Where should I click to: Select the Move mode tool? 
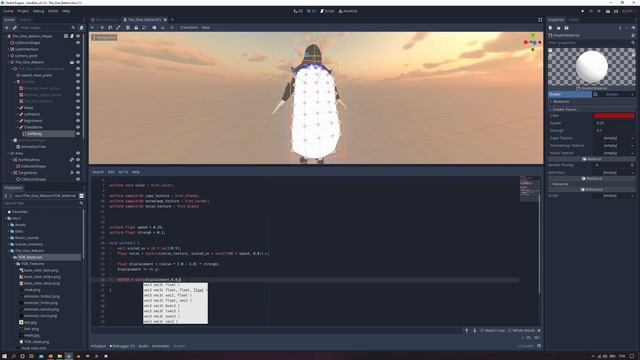102,28
